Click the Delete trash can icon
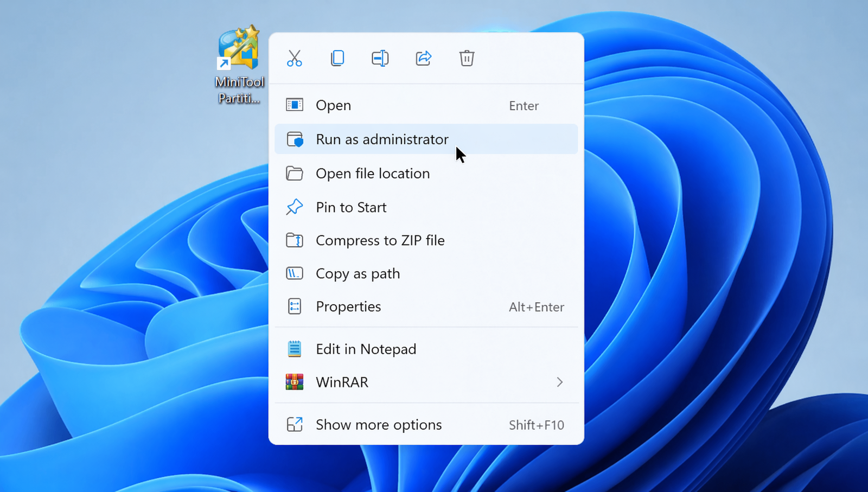The width and height of the screenshot is (868, 492). coord(467,58)
